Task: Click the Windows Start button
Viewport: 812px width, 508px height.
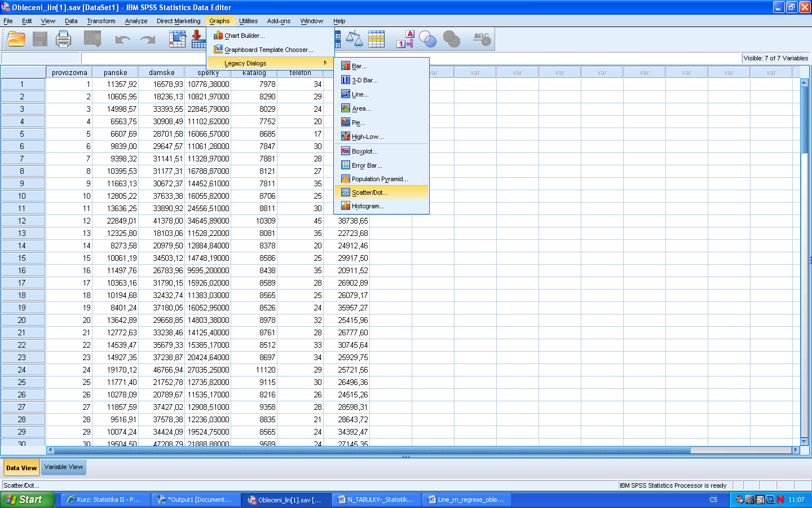Action: 27,500
